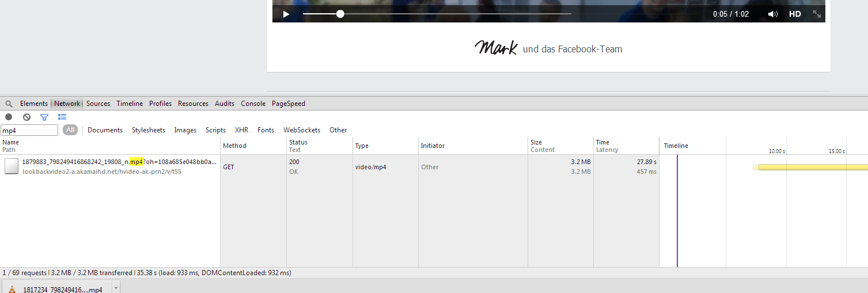Sort by Size column header

click(560, 146)
